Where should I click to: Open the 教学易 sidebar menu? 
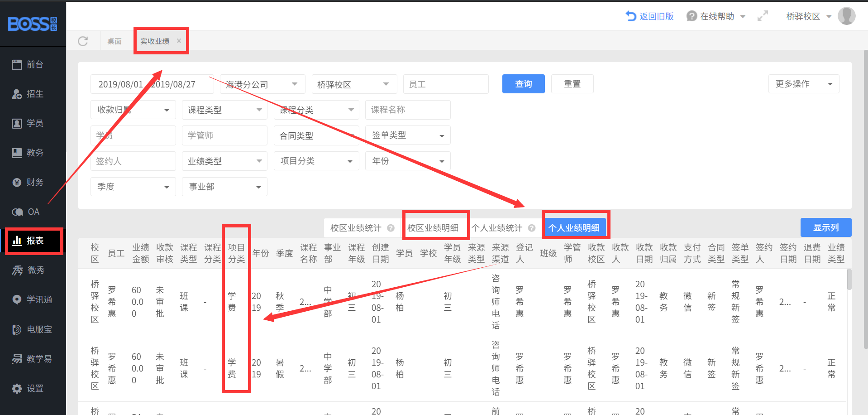tap(33, 359)
